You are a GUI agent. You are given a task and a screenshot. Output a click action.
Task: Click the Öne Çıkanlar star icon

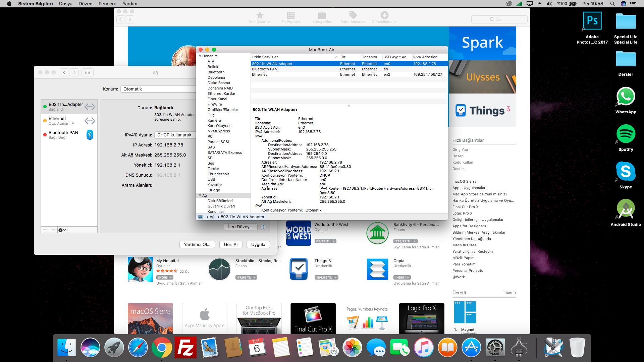pos(259,15)
